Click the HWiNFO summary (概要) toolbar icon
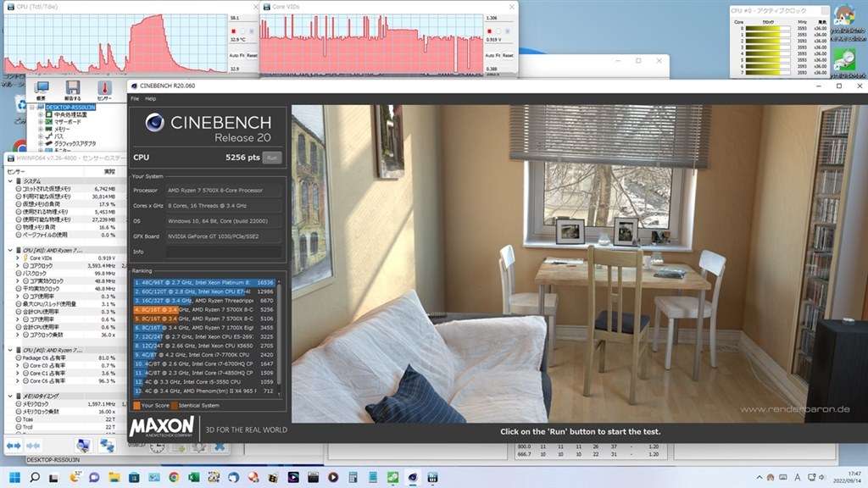Image resolution: width=868 pixels, height=488 pixels. (42, 90)
